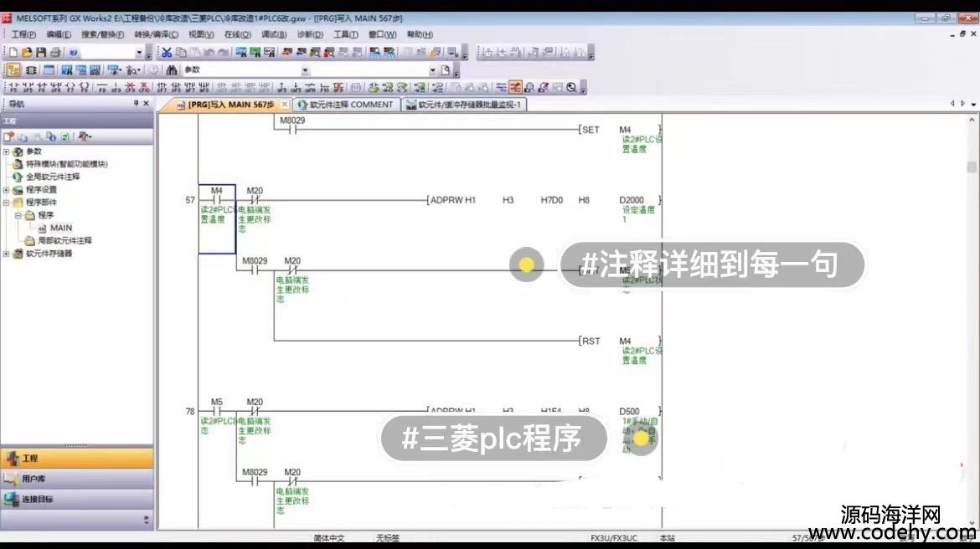Image resolution: width=980 pixels, height=549 pixels.
Task: Insert application instruction with the F8 icon
Action: click(x=85, y=87)
